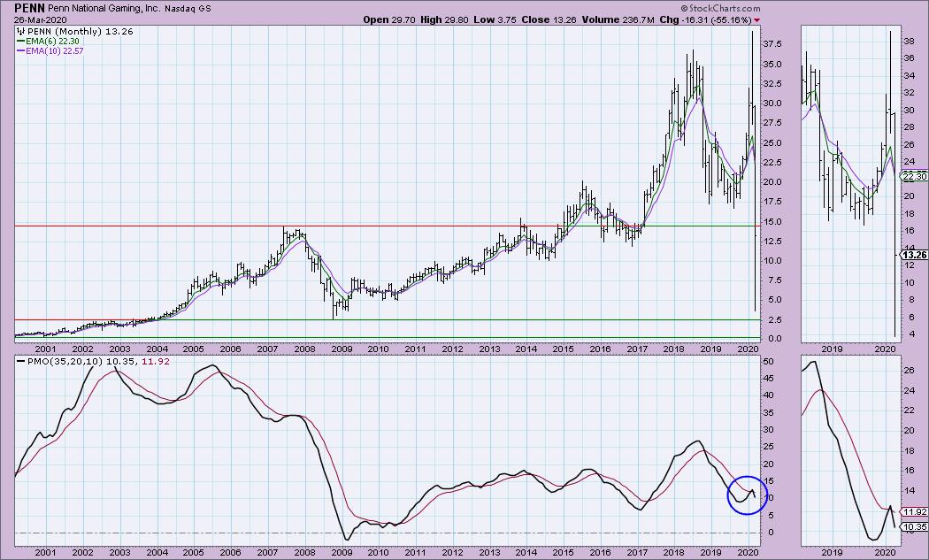Click the purple EMA(10) legend line

click(x=20, y=51)
